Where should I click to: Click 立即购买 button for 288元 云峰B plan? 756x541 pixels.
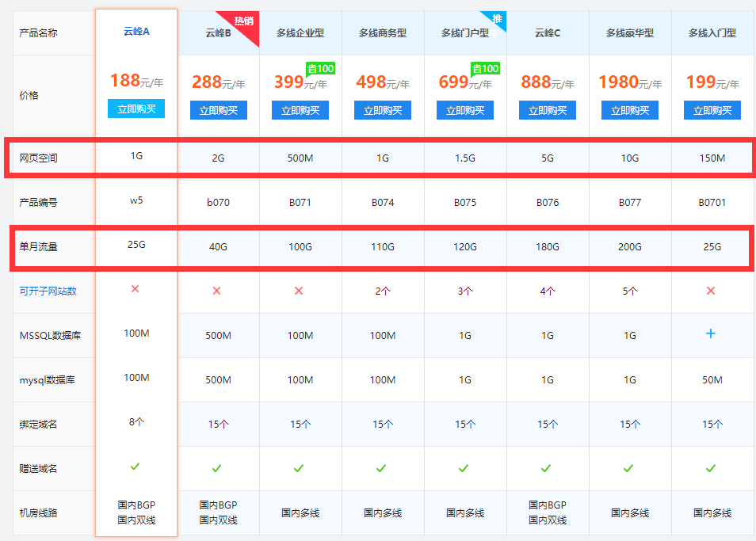pyautogui.click(x=218, y=110)
